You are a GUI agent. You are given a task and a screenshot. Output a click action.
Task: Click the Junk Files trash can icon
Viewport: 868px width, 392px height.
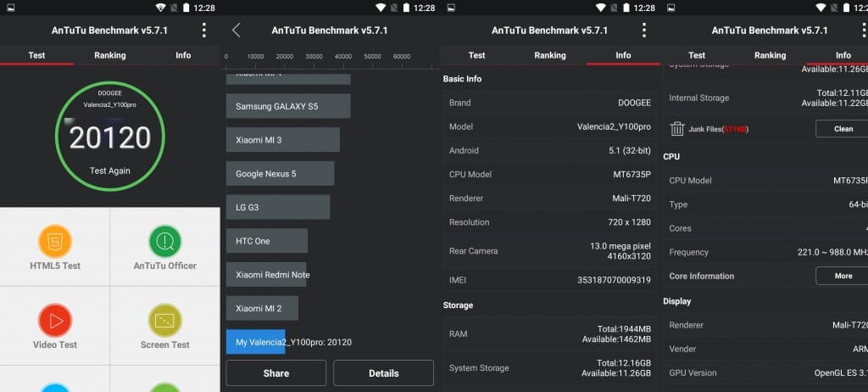tap(677, 129)
